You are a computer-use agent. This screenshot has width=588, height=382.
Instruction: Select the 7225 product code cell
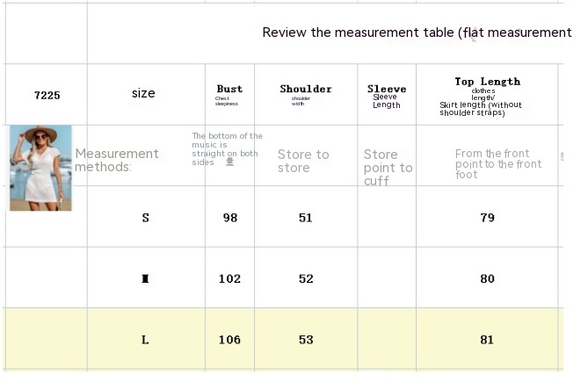click(47, 95)
